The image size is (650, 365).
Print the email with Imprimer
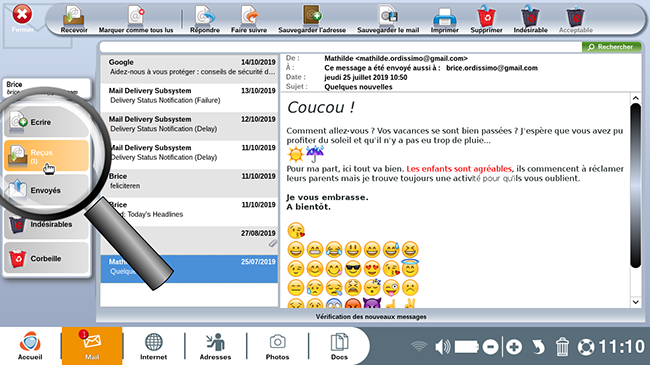(x=444, y=20)
